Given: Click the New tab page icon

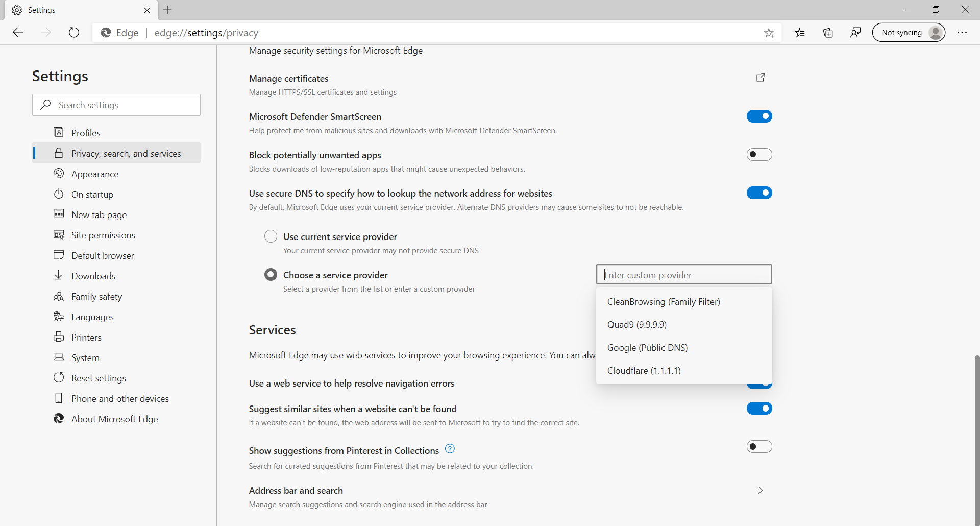Looking at the screenshot, I should point(59,213).
